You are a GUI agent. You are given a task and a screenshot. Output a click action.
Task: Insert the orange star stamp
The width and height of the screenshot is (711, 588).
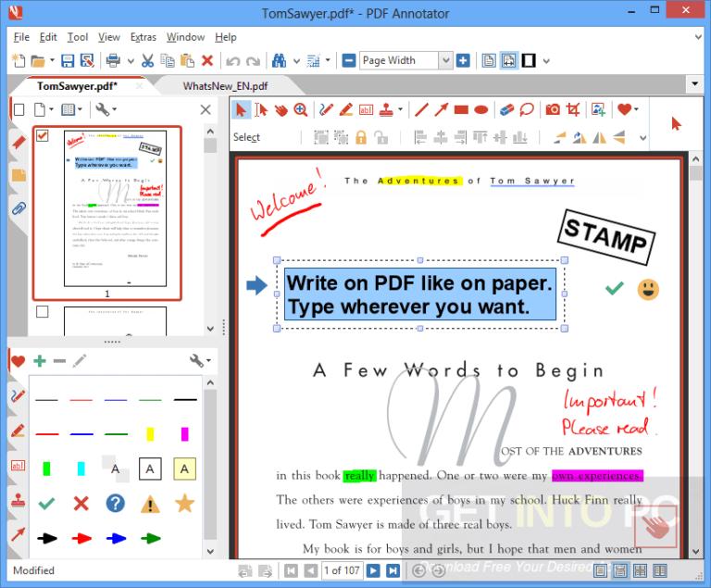click(x=184, y=503)
